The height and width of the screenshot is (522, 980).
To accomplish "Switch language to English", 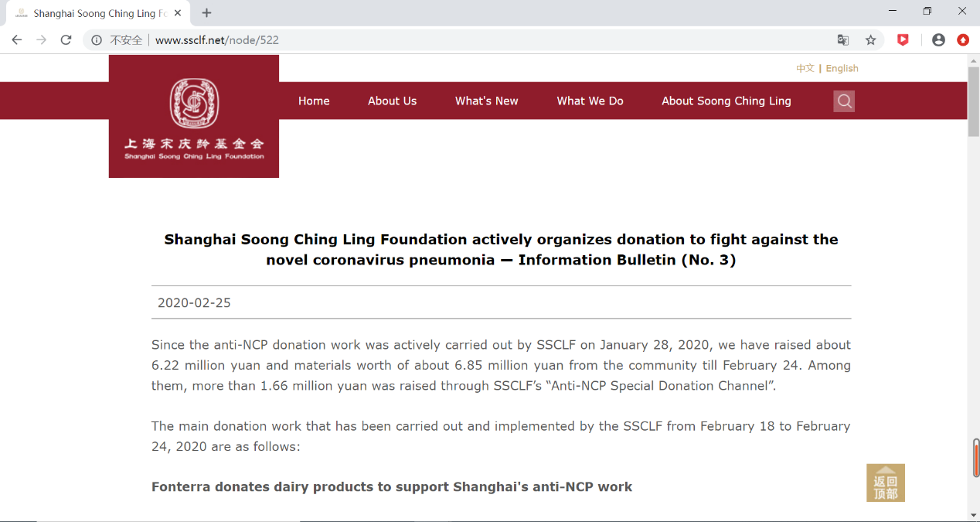I will [x=842, y=68].
